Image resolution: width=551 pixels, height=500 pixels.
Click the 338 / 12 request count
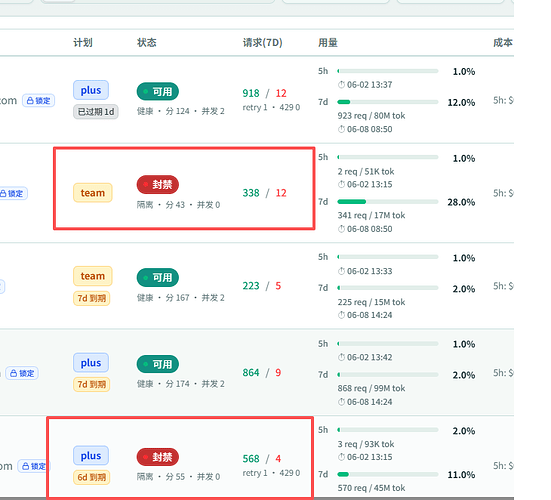[x=265, y=193]
